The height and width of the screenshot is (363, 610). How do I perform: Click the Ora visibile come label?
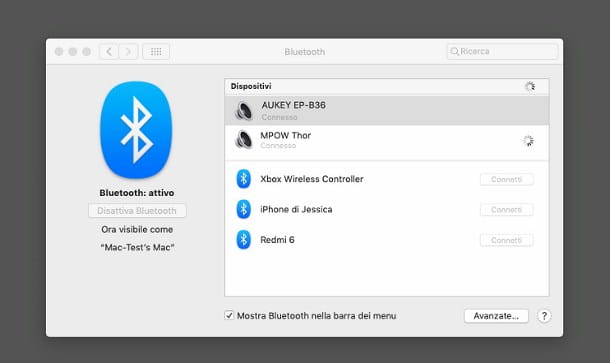click(x=137, y=230)
